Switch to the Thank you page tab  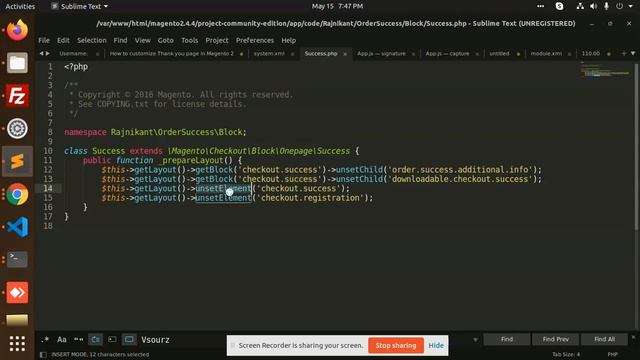(x=171, y=53)
